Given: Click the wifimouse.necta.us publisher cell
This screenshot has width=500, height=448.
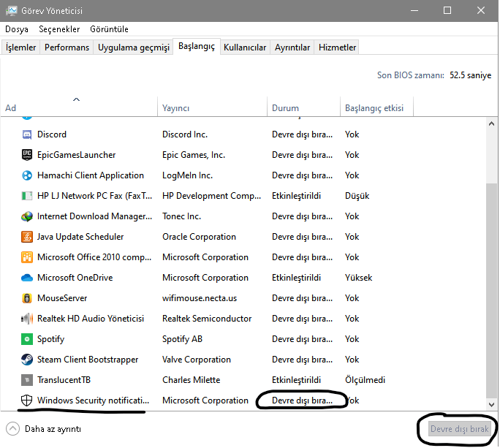Looking at the screenshot, I should [200, 298].
